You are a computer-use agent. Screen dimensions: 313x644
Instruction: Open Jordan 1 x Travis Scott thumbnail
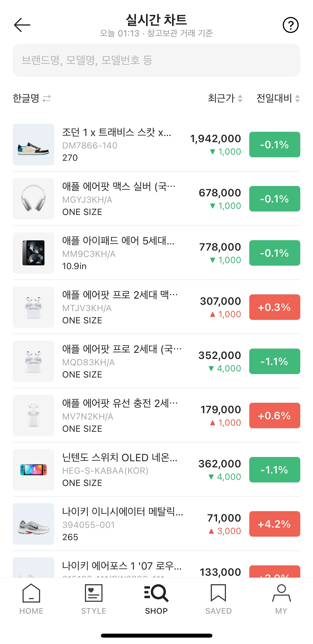click(33, 145)
